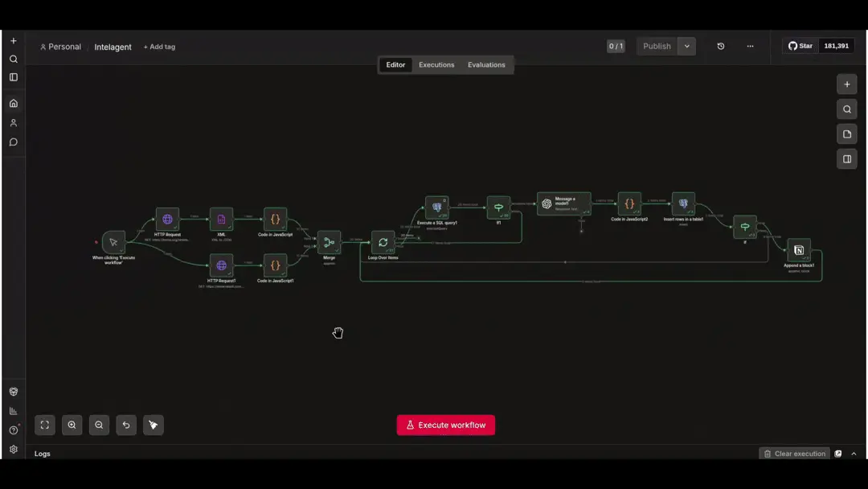Select the XML to JSON node

222,220
